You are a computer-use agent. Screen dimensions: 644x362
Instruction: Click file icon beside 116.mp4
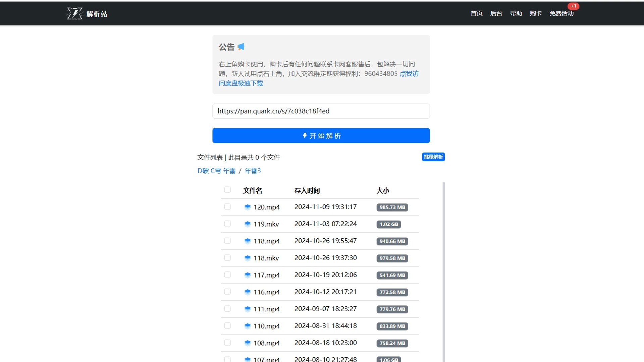pyautogui.click(x=248, y=292)
